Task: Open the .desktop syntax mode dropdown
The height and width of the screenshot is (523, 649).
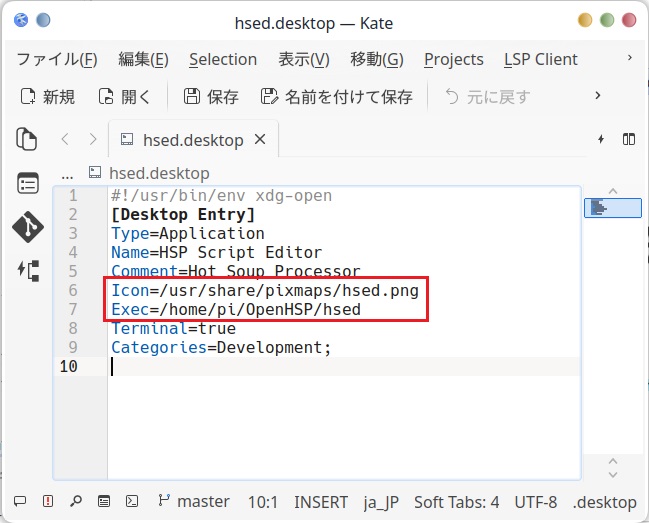Action: 605,502
